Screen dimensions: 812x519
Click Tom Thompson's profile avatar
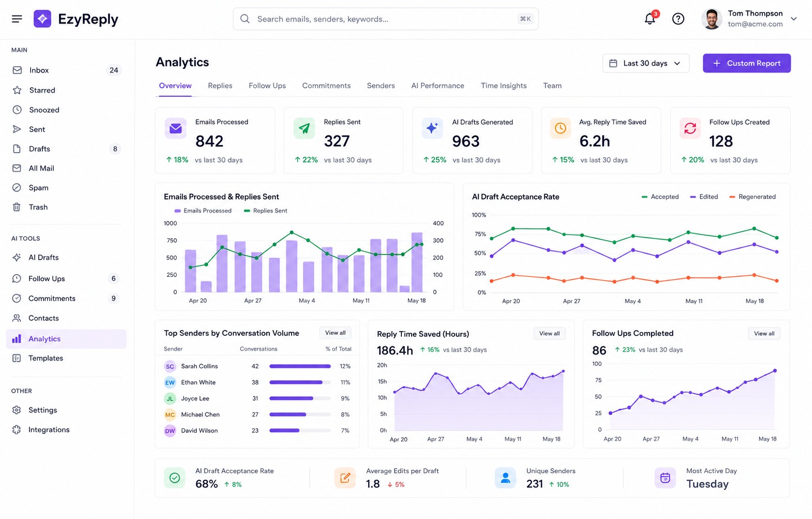coord(712,19)
